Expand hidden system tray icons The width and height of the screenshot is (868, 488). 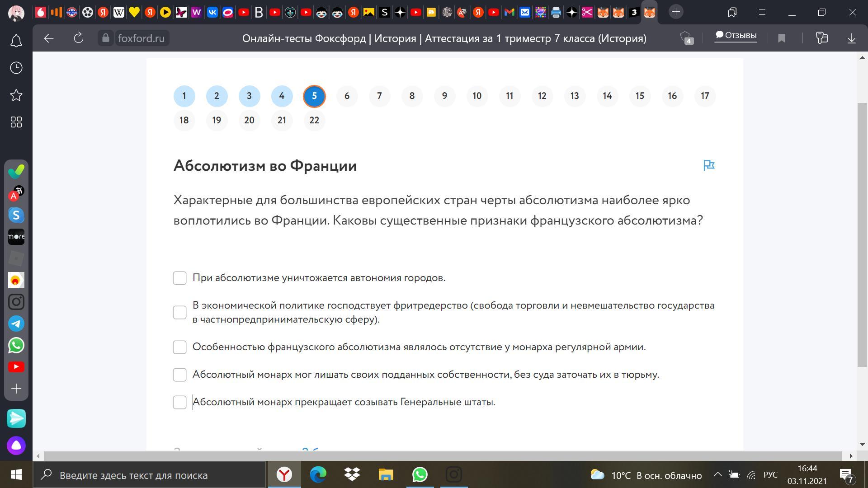[x=718, y=475]
